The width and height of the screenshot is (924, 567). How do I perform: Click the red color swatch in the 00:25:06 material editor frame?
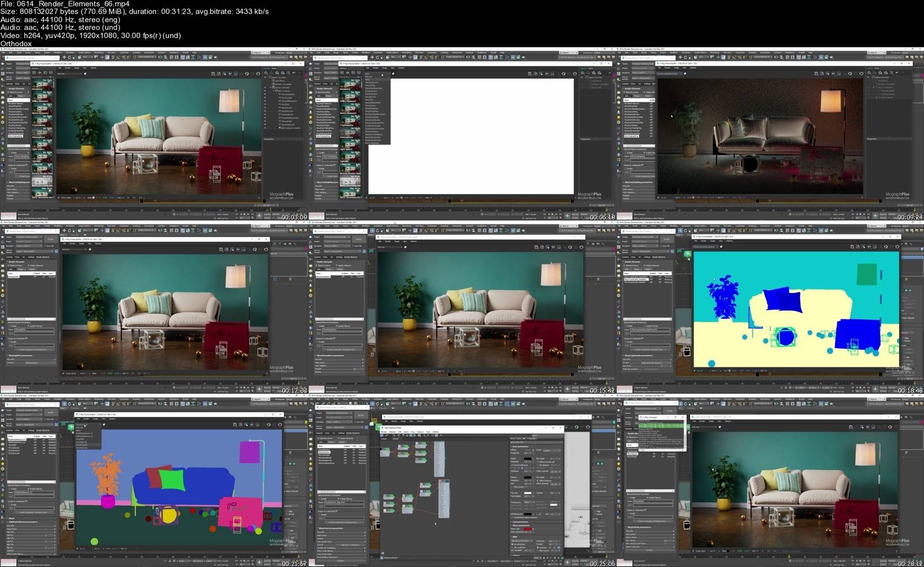coord(528,529)
